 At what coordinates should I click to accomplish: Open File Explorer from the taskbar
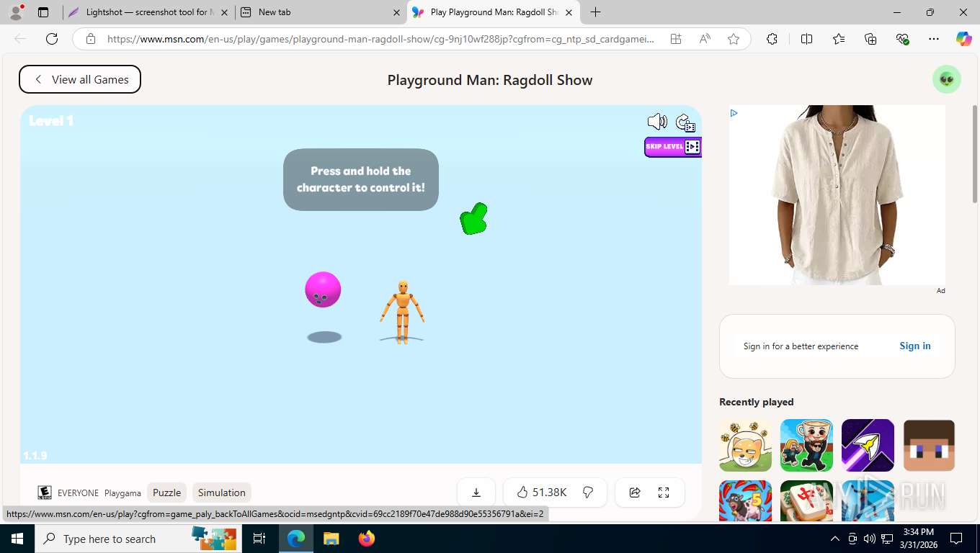coord(331,539)
